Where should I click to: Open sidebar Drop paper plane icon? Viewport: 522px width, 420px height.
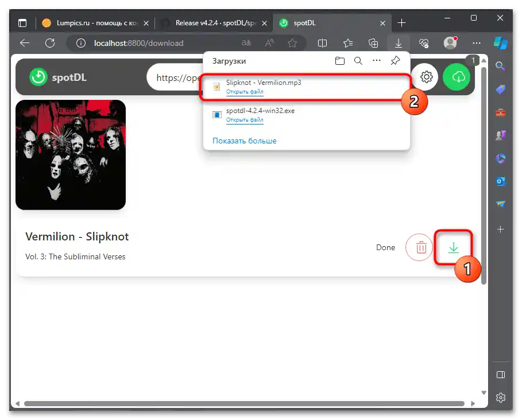(x=500, y=204)
